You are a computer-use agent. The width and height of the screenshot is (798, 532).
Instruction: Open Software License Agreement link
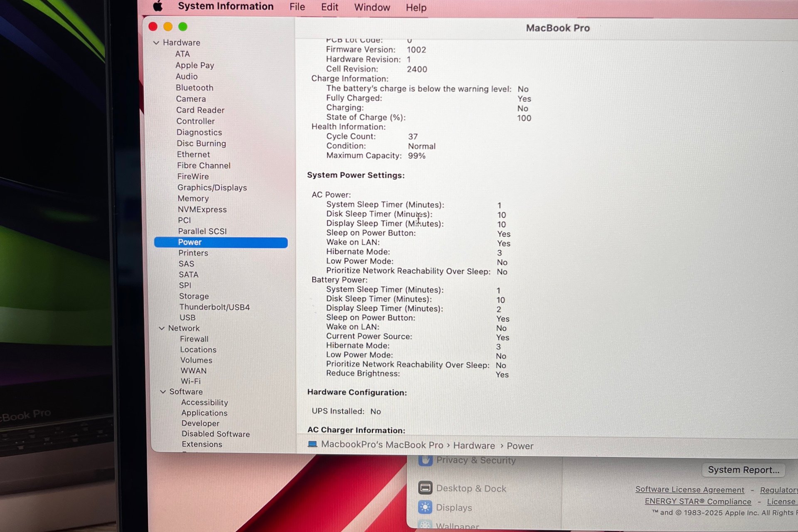690,490
